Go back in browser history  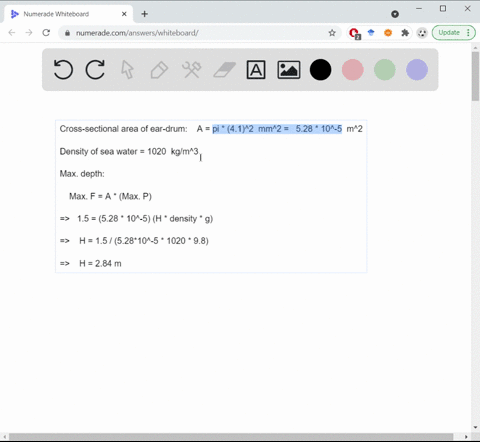[x=12, y=33]
